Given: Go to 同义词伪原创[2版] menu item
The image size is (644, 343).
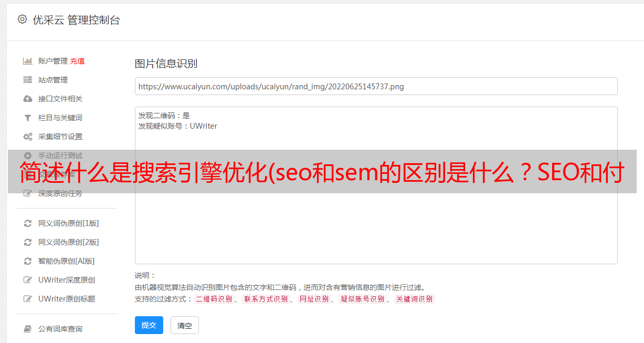Looking at the screenshot, I should (68, 242).
